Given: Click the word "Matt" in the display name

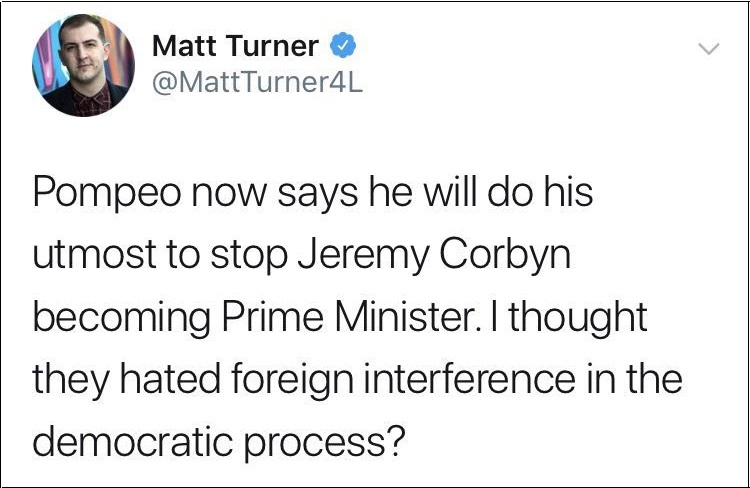Looking at the screenshot, I should coord(183,46).
